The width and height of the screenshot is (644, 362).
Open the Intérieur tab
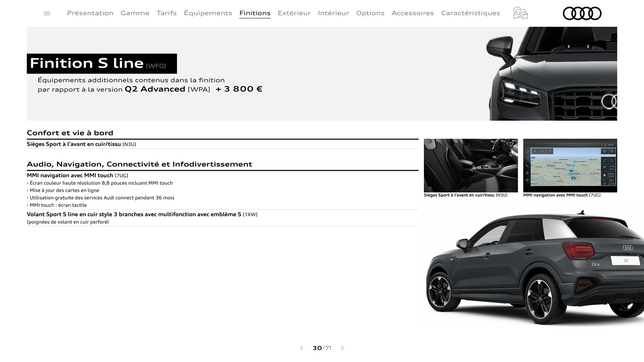[333, 13]
